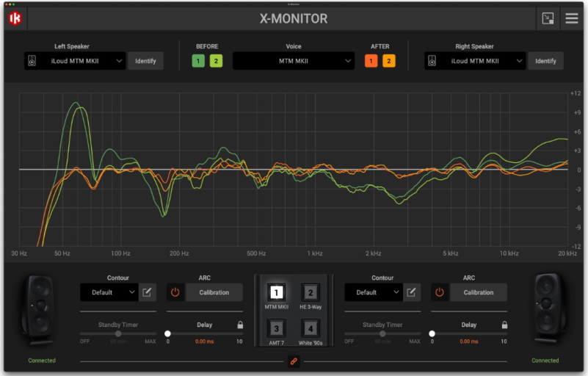Toggle AFTER curve 1 orange button
This screenshot has height=376, width=588.
point(371,61)
